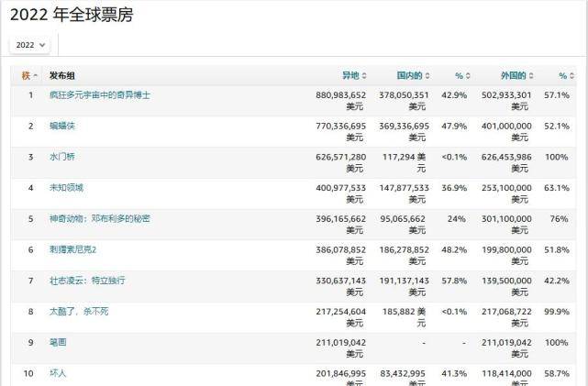Open the 神奇动物：邓布利多的秘密 link
The width and height of the screenshot is (588, 386).
tap(100, 218)
